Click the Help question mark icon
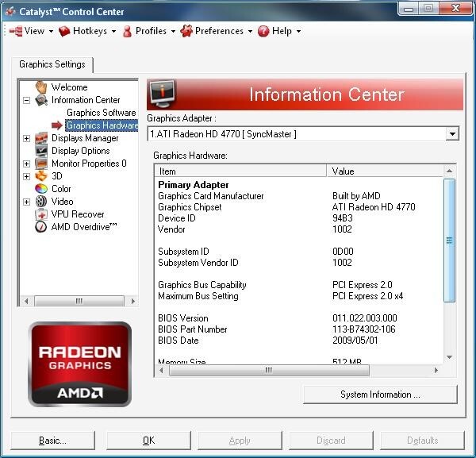The image size is (476, 458). (263, 31)
